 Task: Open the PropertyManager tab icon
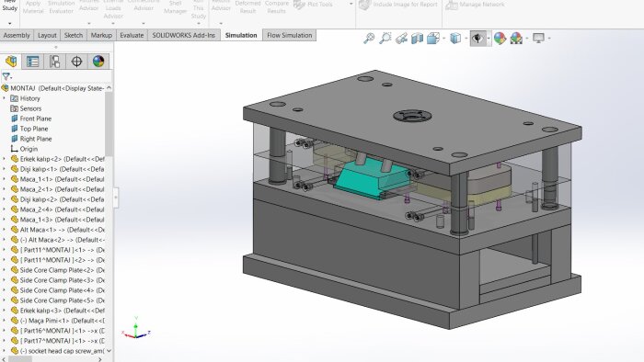(x=33, y=62)
